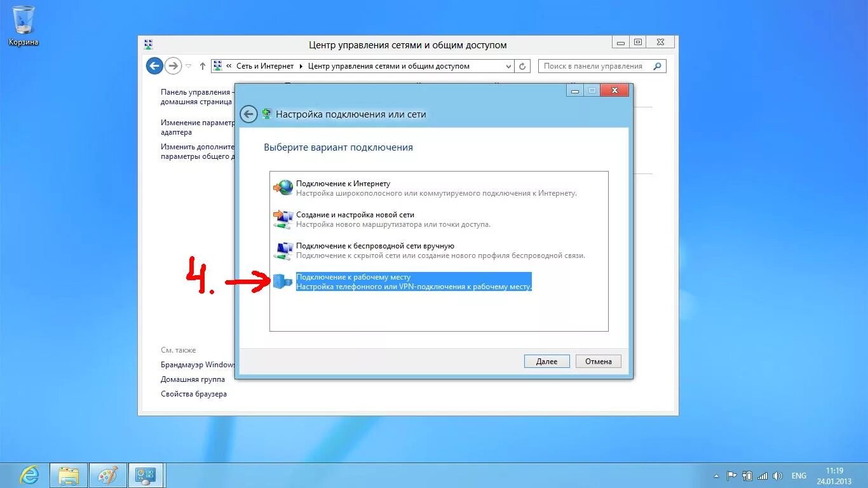Expand the arrow after Сеть и Интернет breadcrumb

click(x=301, y=66)
